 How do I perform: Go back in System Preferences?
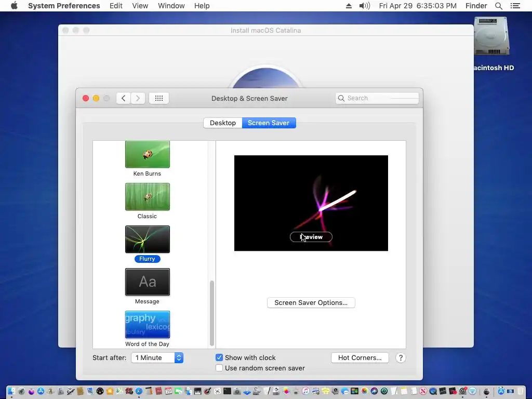[124, 98]
